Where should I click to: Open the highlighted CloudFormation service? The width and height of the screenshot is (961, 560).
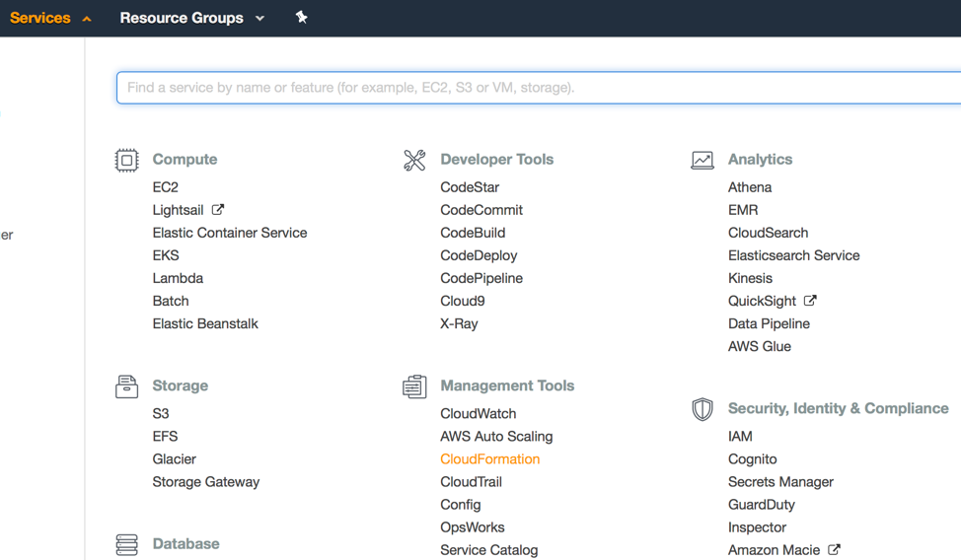point(489,458)
